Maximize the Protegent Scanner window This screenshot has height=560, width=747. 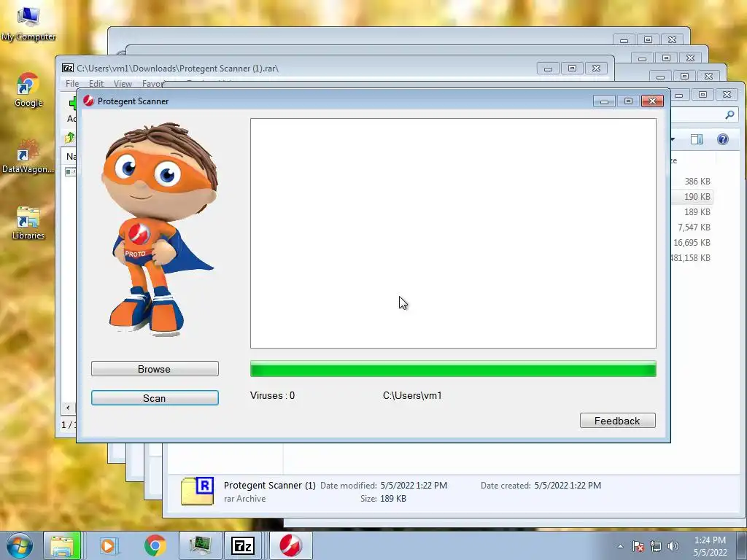coord(628,101)
